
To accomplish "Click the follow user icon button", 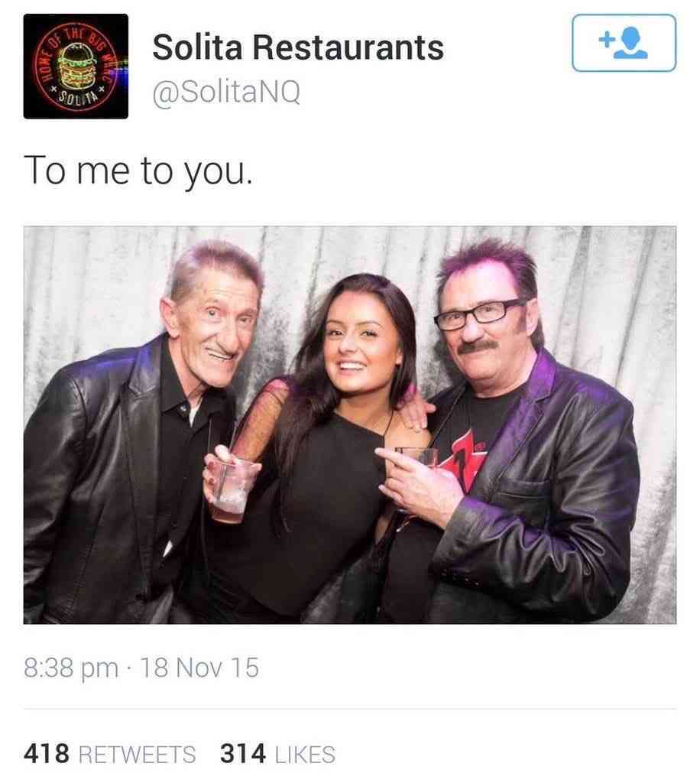I will pyautogui.click(x=624, y=43).
